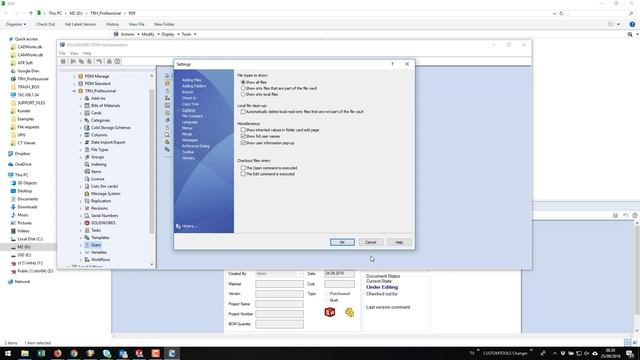This screenshot has width=640, height=360.
Task: Click the Copy icon in PDM Administration toolbar
Action: coord(81,61)
